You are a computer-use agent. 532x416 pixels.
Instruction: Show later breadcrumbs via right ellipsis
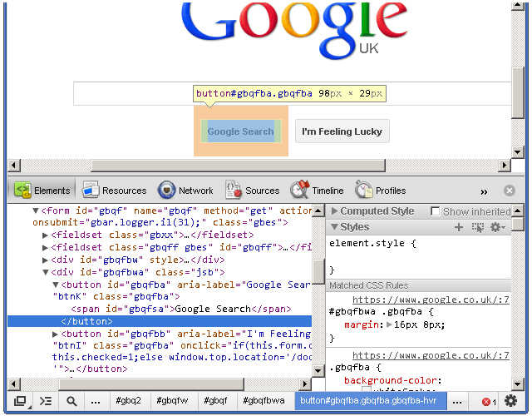[x=457, y=401]
